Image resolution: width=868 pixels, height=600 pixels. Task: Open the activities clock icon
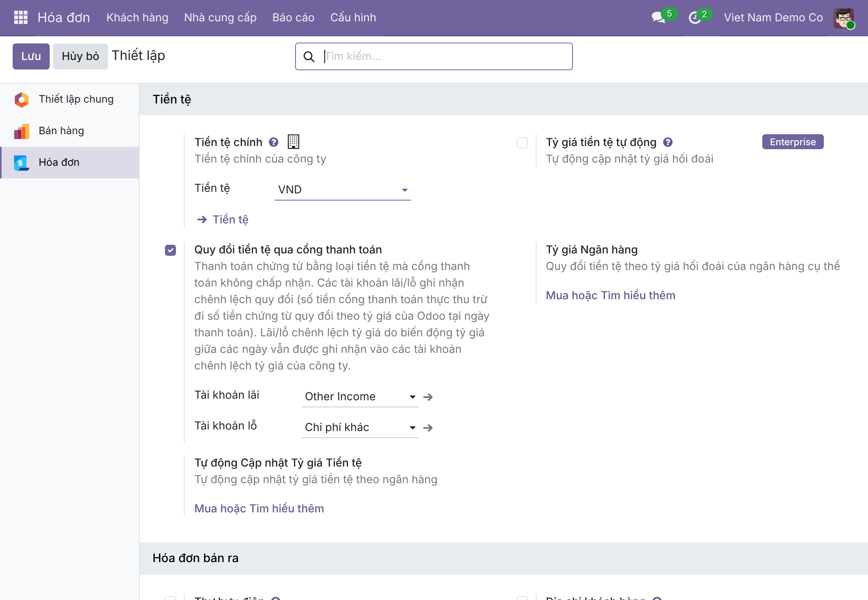(x=695, y=18)
